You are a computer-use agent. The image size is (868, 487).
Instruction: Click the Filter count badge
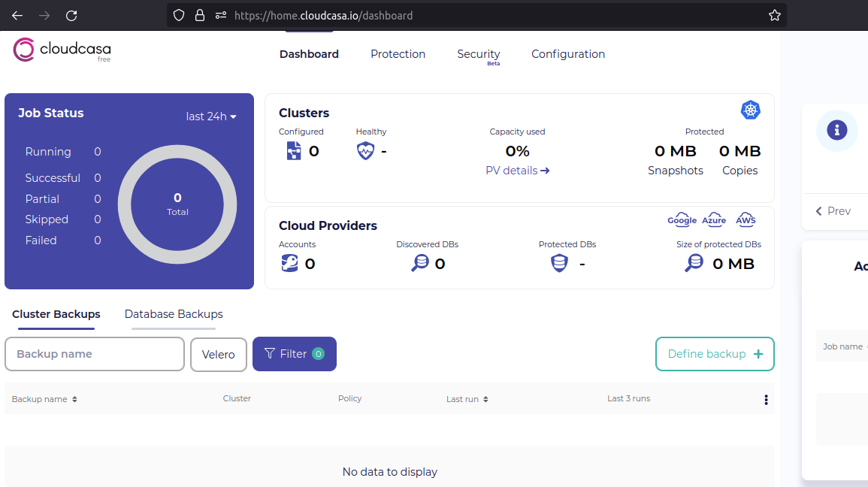(319, 354)
